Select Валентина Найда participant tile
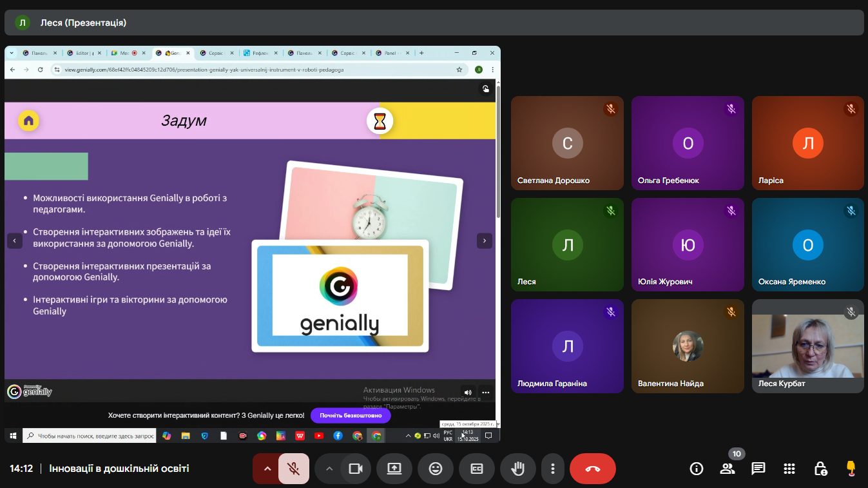 pos(688,346)
